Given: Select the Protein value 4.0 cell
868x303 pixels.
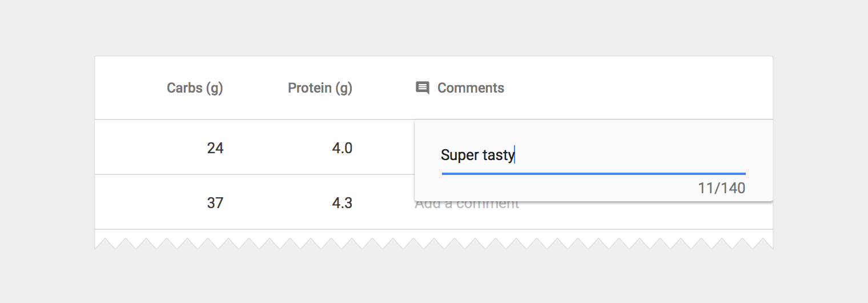Looking at the screenshot, I should (x=342, y=149).
